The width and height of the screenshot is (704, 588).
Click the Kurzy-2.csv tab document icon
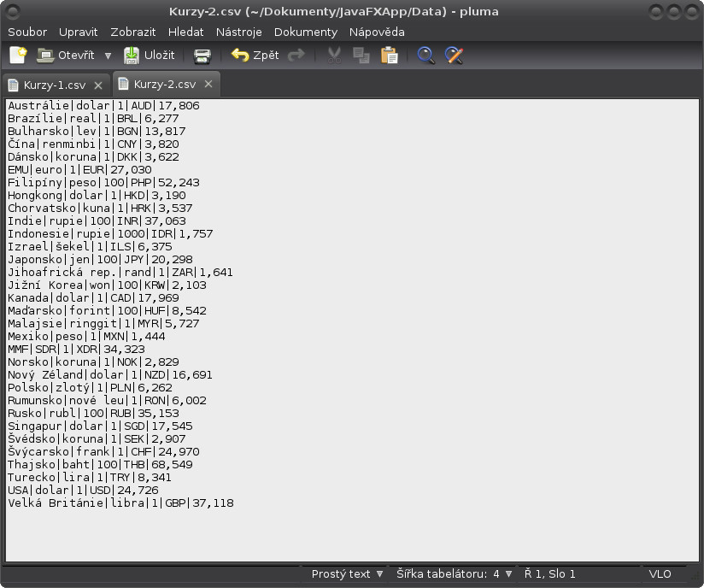pyautogui.click(x=124, y=84)
